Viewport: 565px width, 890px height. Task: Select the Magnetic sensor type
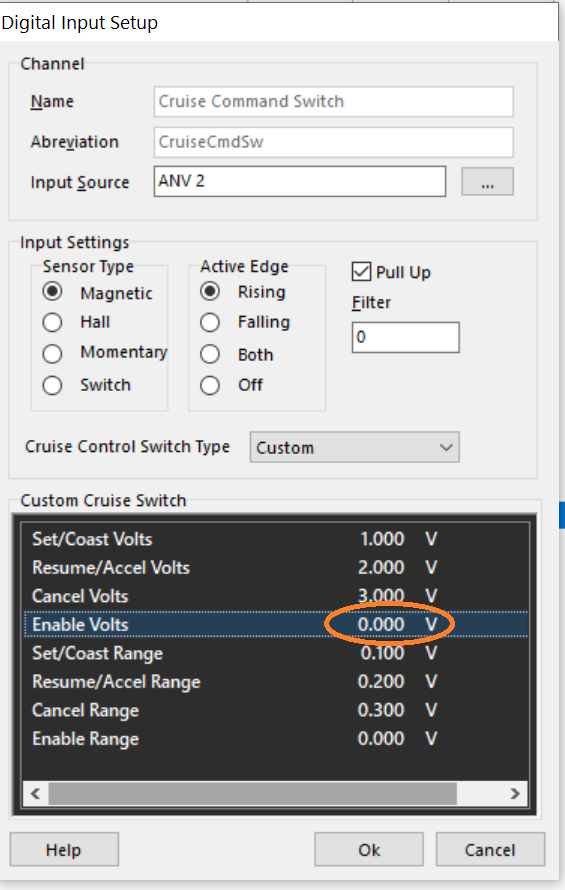coord(52,292)
